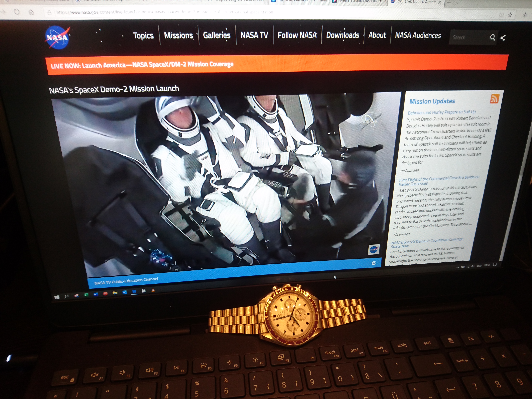Viewport: 532px width, 399px height.
Task: Expand system tray hidden icons arrow
Action: coord(458,267)
